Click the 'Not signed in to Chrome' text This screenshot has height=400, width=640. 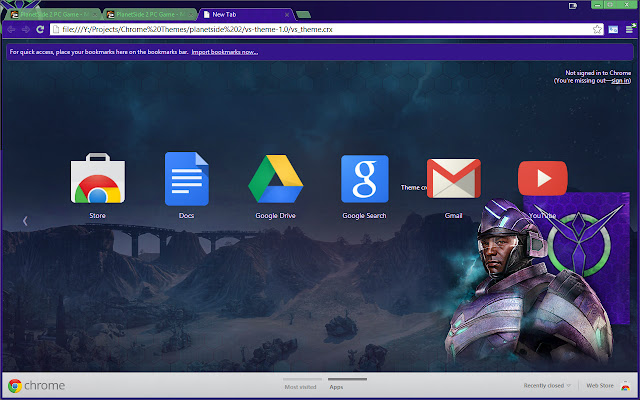598,73
